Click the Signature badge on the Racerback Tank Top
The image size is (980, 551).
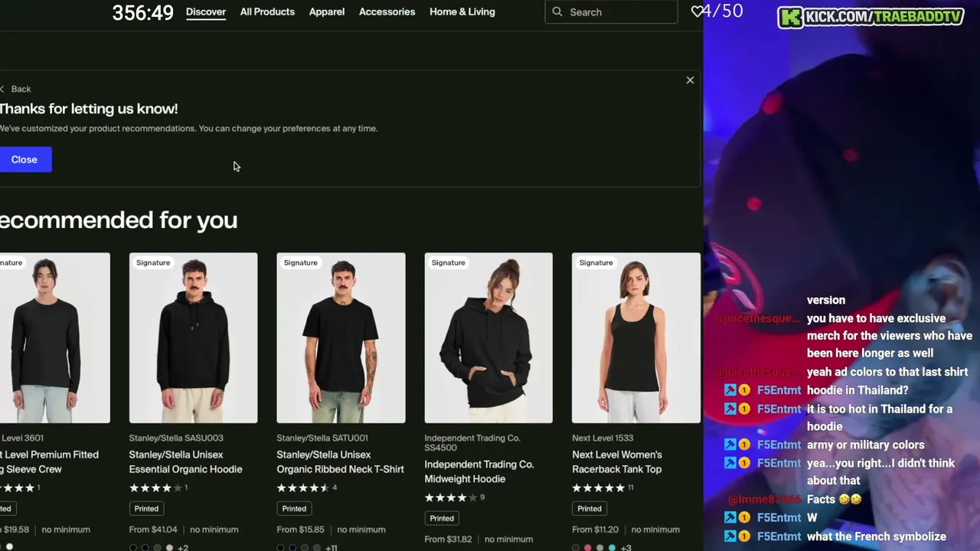tap(596, 262)
